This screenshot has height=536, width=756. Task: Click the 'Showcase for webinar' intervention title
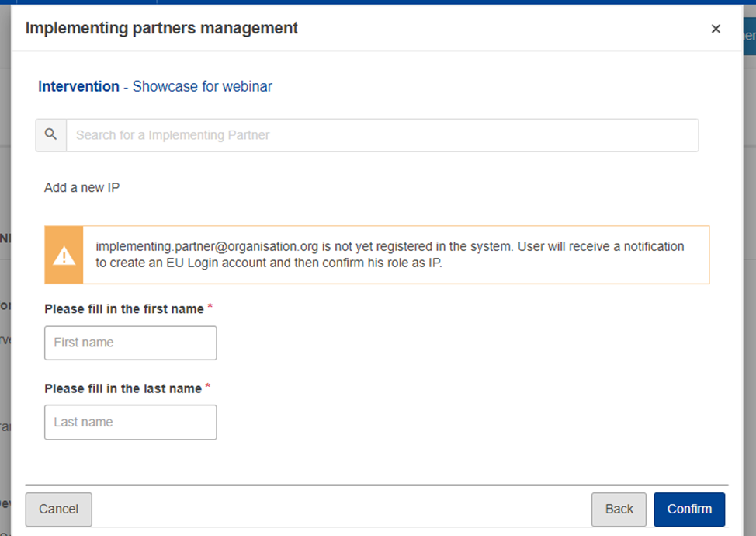point(202,86)
